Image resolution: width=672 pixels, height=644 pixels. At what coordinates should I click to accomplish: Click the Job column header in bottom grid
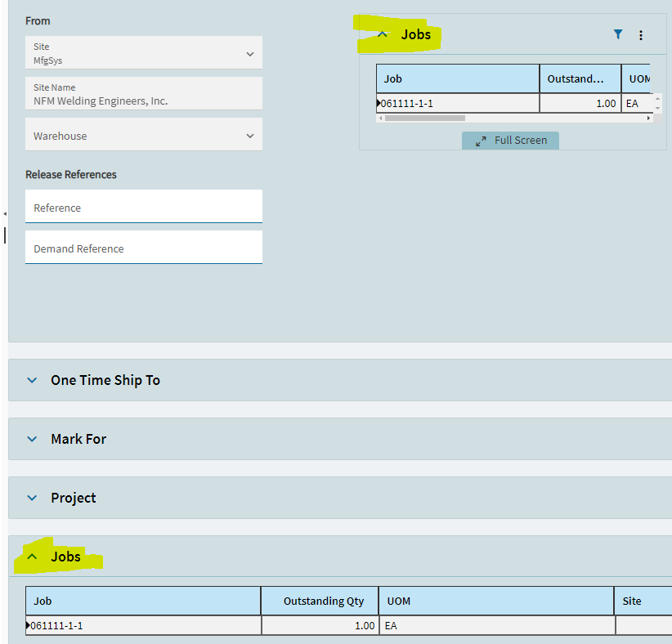143,602
